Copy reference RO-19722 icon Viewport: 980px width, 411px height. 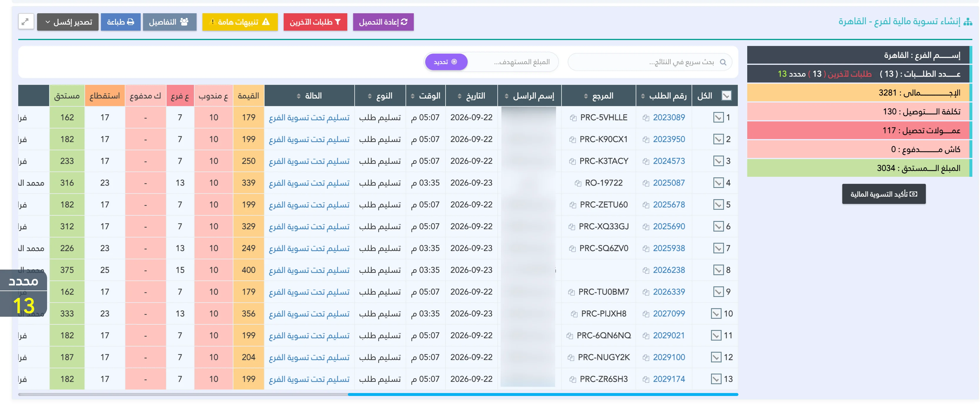pyautogui.click(x=578, y=184)
